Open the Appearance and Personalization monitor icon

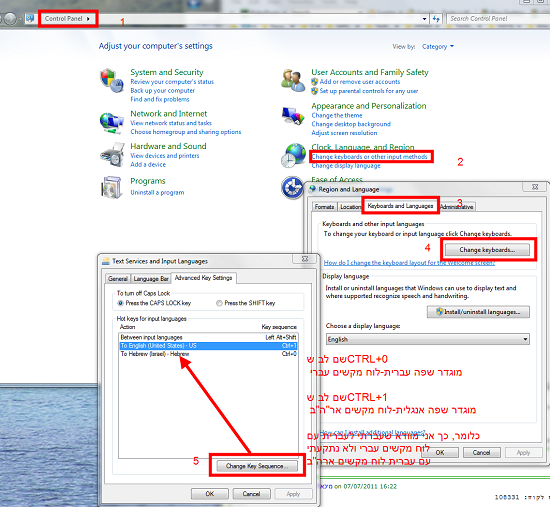coord(293,115)
